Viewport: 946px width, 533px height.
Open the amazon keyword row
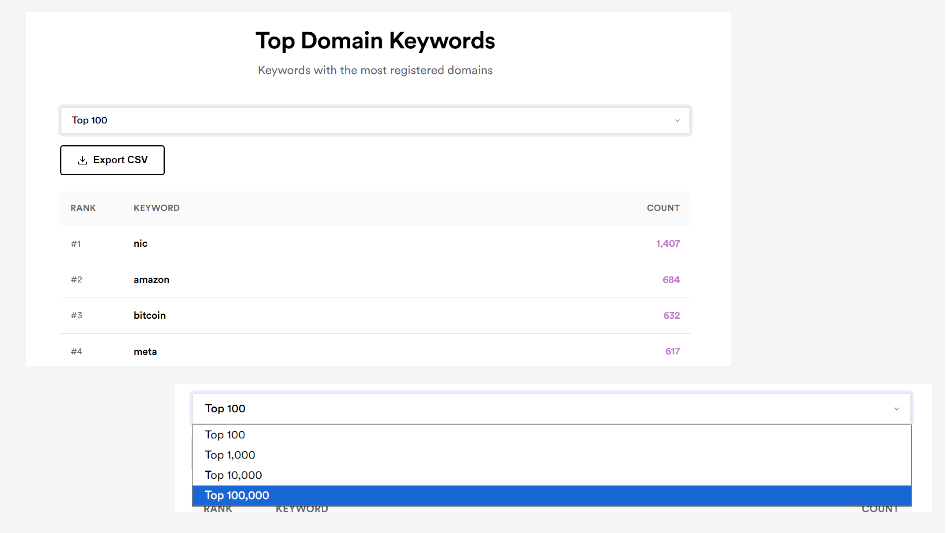151,280
